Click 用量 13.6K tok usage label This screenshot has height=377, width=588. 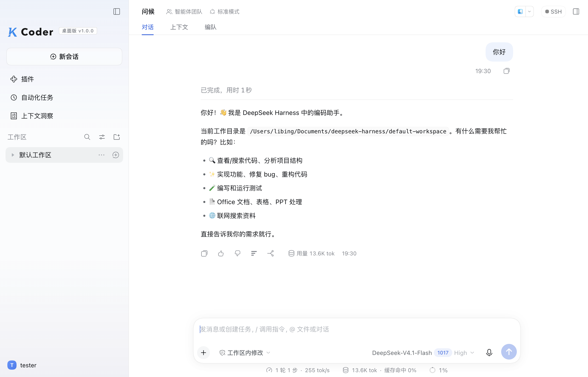[311, 253]
